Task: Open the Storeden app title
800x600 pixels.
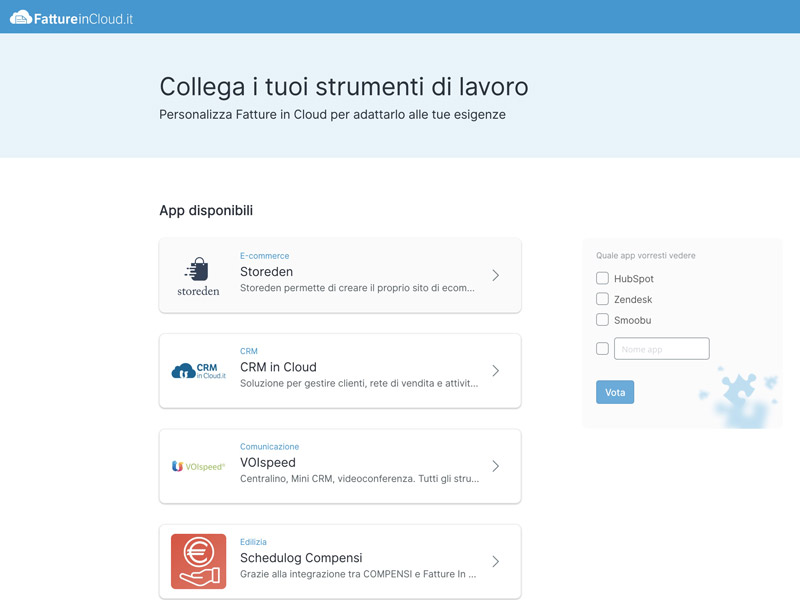Action: coord(266,271)
